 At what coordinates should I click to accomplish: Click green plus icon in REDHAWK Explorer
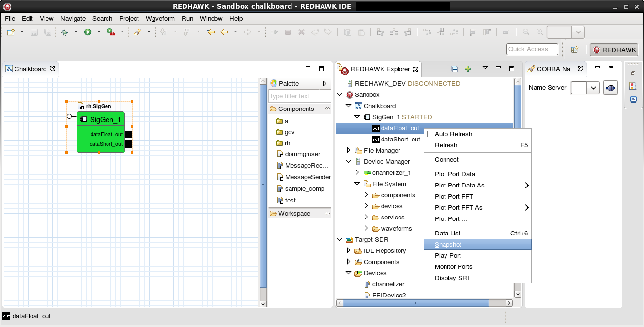(468, 69)
